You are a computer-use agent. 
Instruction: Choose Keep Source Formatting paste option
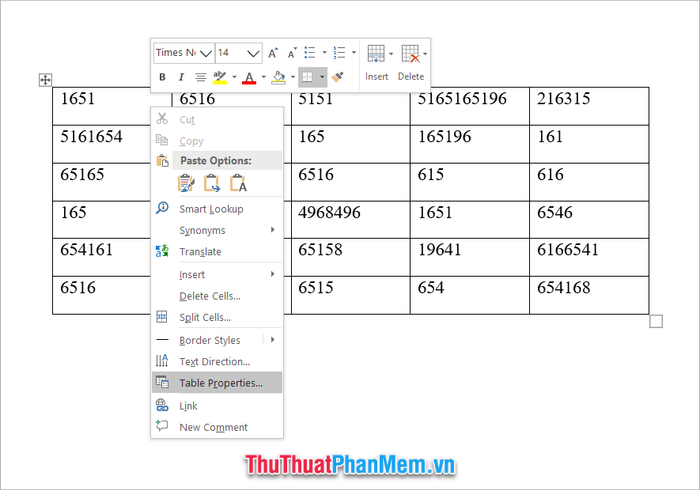pyautogui.click(x=185, y=183)
